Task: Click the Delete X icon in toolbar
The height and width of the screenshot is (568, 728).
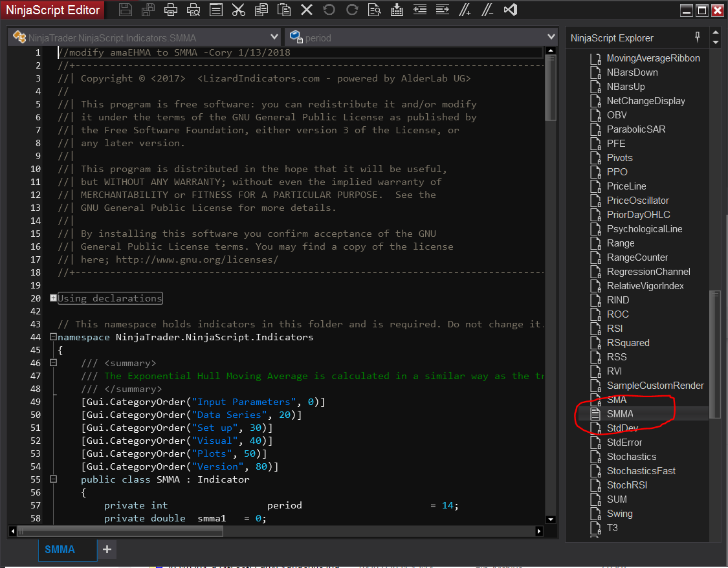Action: click(307, 10)
